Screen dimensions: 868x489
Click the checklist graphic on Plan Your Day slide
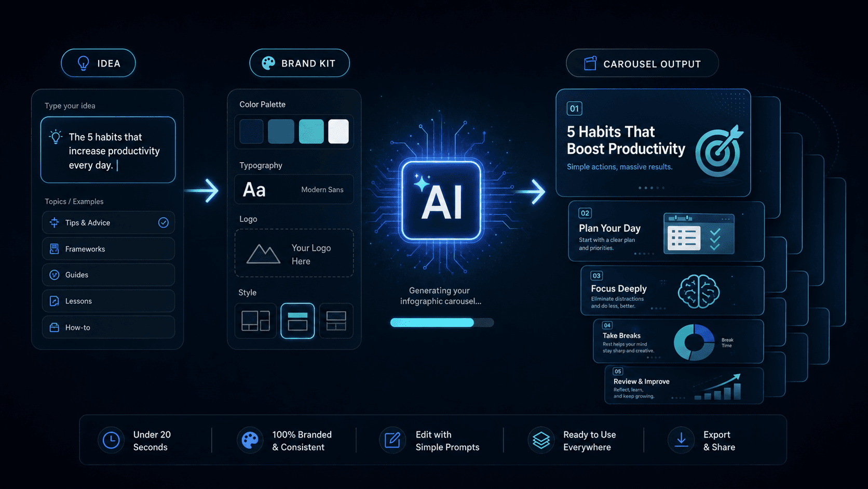(699, 233)
